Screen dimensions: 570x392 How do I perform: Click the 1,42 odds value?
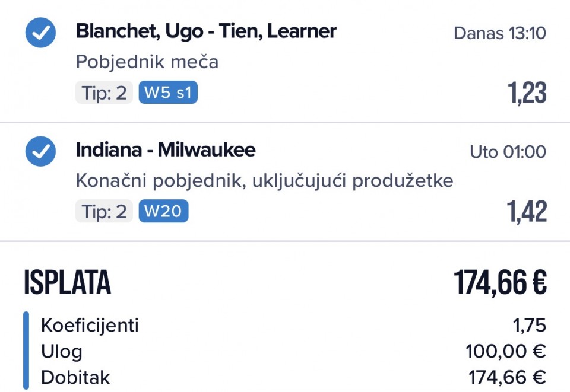(526, 212)
